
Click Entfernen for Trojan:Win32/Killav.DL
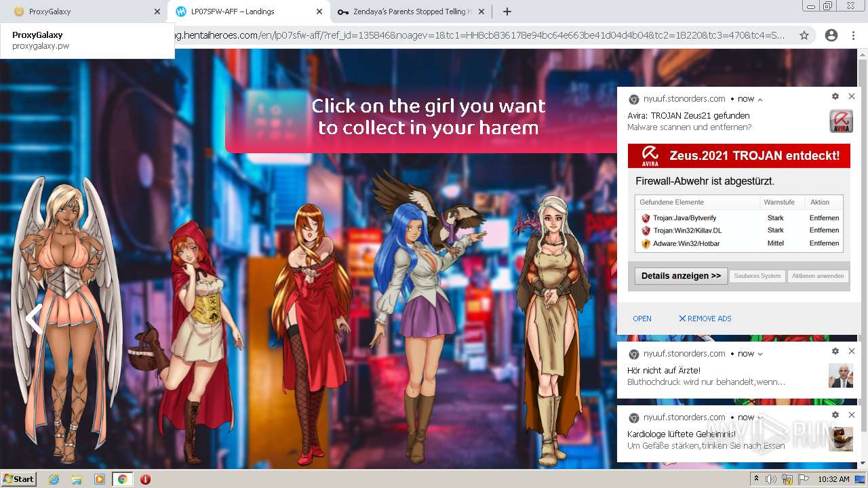(824, 230)
